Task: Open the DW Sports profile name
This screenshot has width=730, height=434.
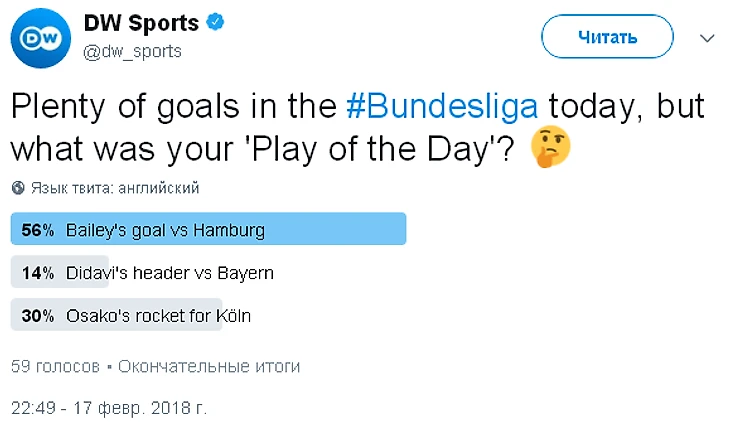Action: click(141, 23)
